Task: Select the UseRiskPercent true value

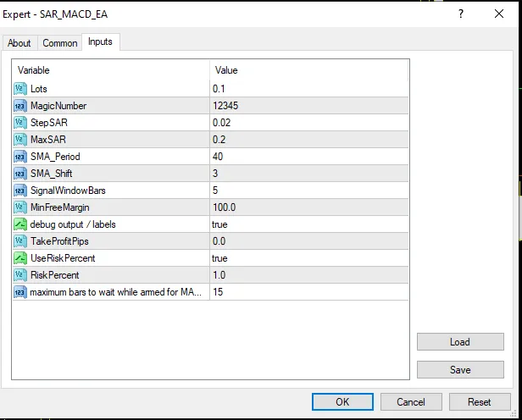Action: tap(220, 258)
